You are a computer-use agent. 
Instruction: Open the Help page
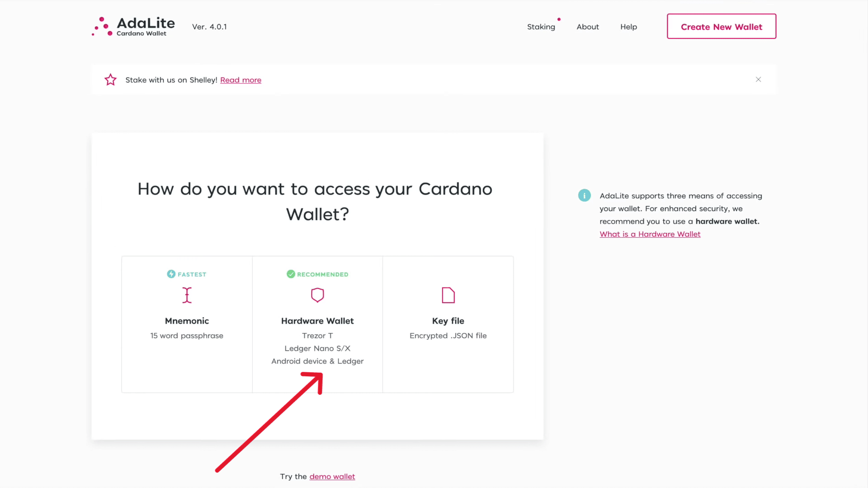[x=628, y=27]
